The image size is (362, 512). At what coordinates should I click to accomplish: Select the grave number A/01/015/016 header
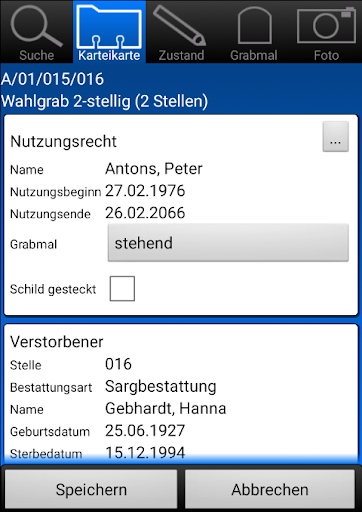(x=53, y=79)
